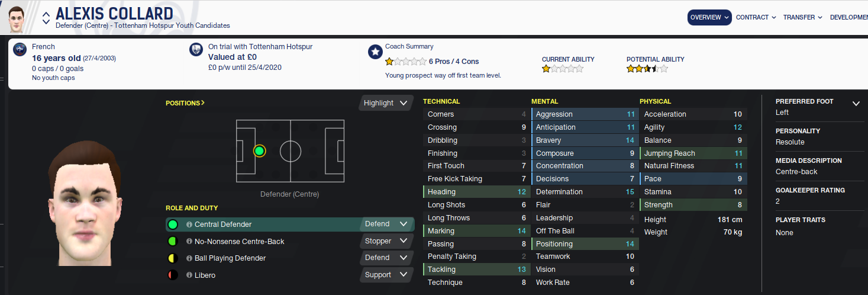Screen dimensions: 868x295
Task: Open info icon beside Central Defender
Action: (x=189, y=225)
